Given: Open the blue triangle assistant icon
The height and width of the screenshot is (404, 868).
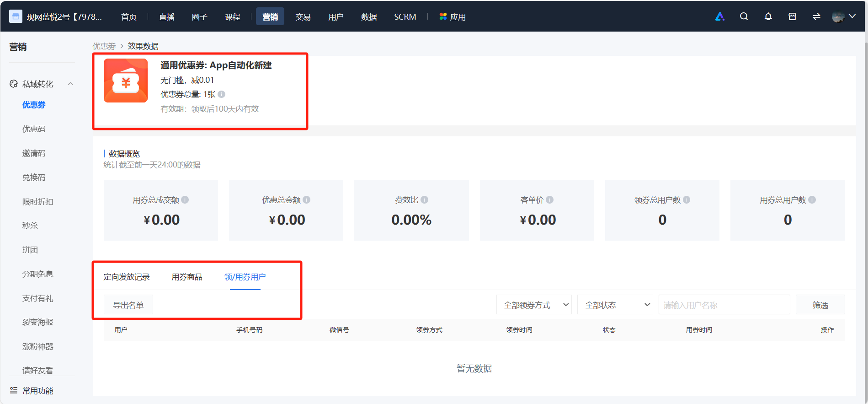Looking at the screenshot, I should 720,17.
